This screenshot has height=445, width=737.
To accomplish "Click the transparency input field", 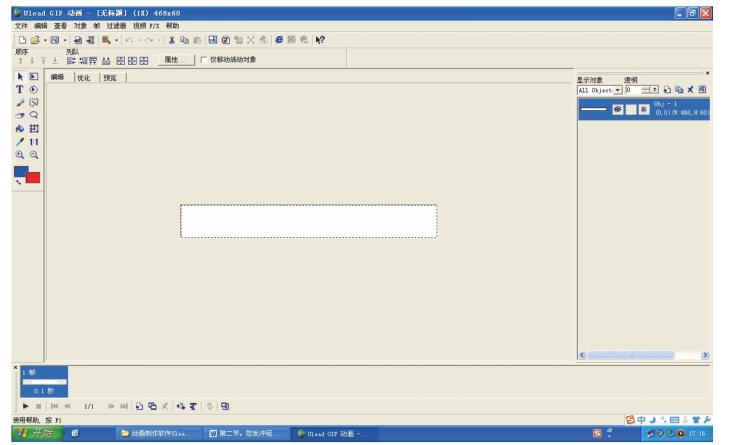I will pyautogui.click(x=633, y=90).
